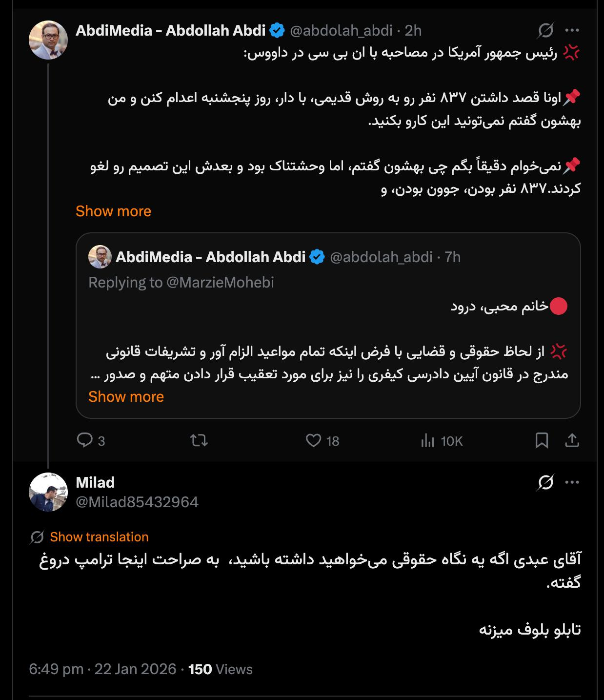
Task: Open more options menu on Milad's reply
Action: pos(572,482)
